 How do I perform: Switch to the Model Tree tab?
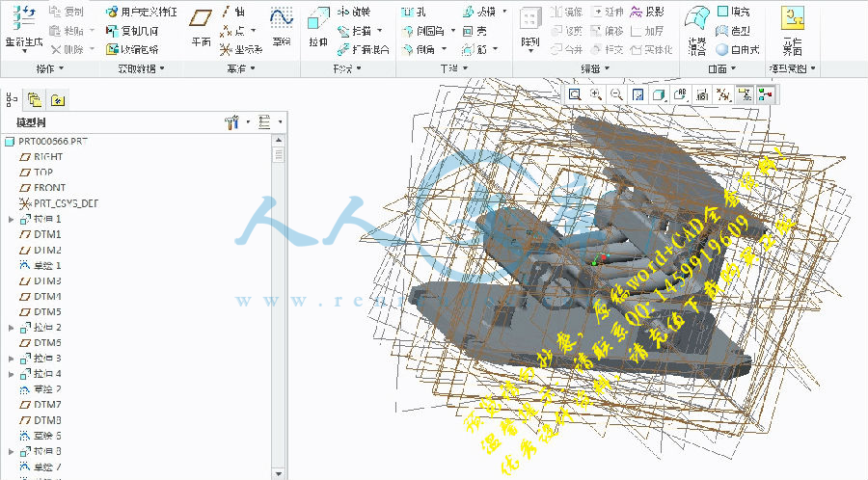[x=12, y=99]
